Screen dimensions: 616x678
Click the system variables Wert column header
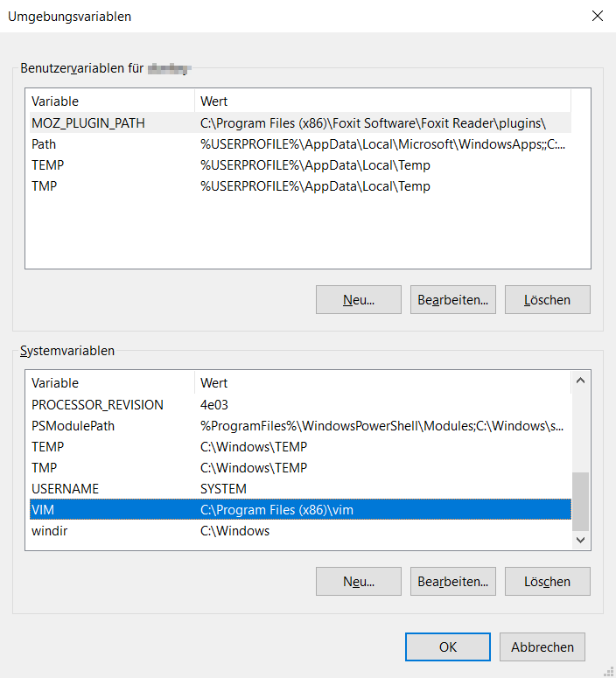click(383, 382)
